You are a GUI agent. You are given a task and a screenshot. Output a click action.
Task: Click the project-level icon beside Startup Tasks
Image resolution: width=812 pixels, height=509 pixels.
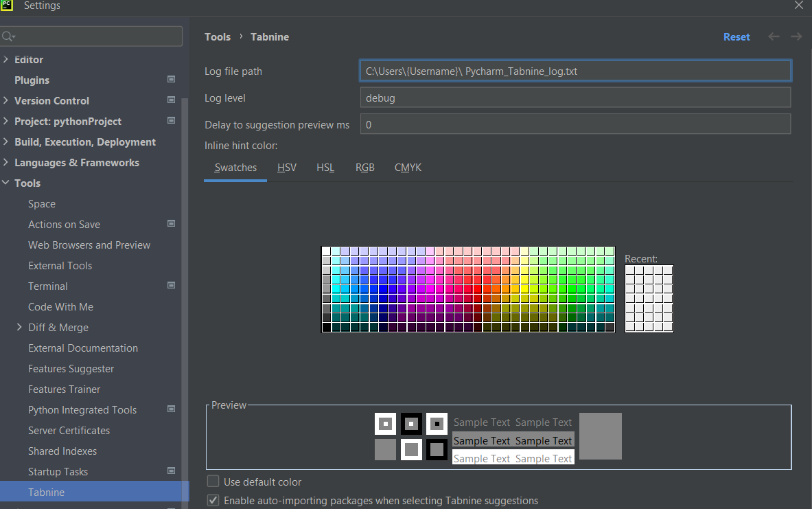171,471
